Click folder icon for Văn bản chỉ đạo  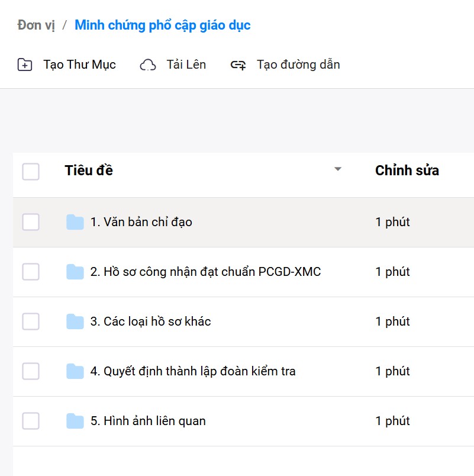pyautogui.click(x=75, y=223)
